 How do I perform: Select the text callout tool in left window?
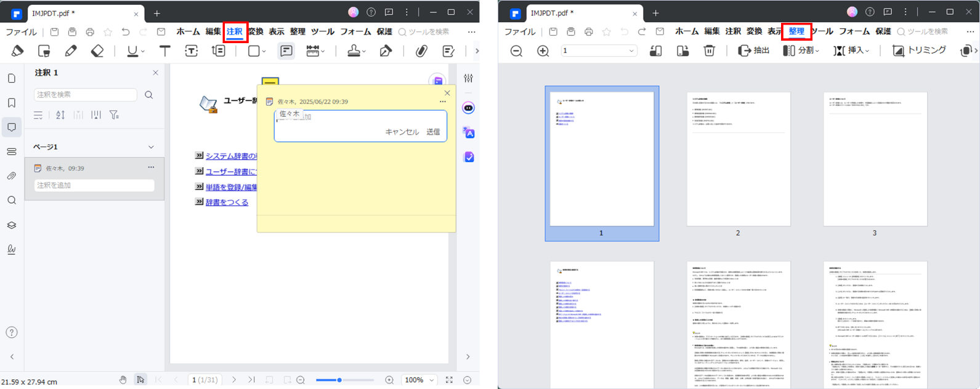[219, 51]
